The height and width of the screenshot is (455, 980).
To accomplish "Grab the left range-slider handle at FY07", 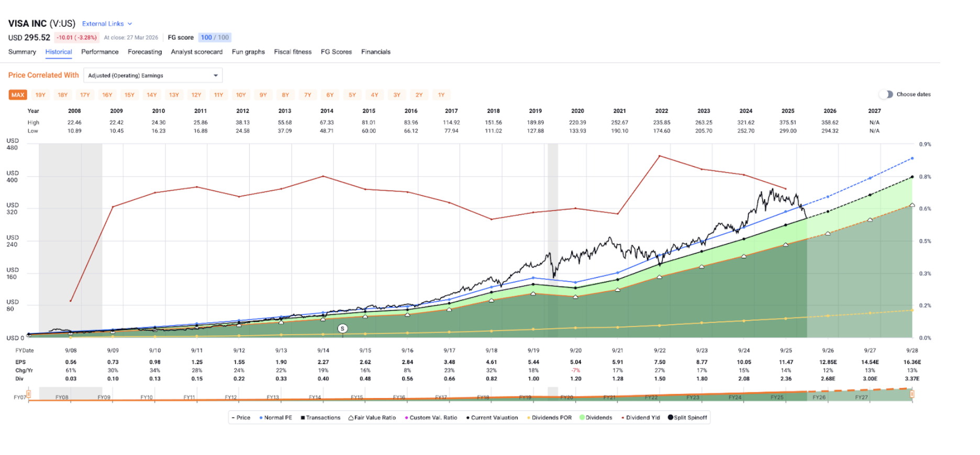I will click(x=29, y=394).
